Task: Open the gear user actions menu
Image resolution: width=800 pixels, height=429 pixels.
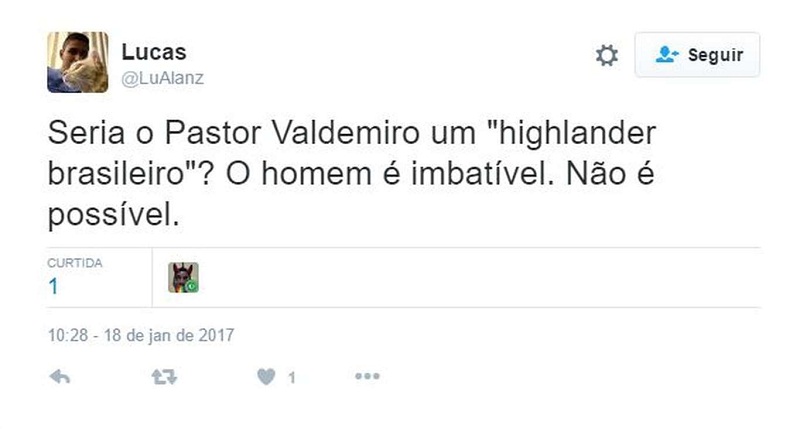Action: [607, 55]
